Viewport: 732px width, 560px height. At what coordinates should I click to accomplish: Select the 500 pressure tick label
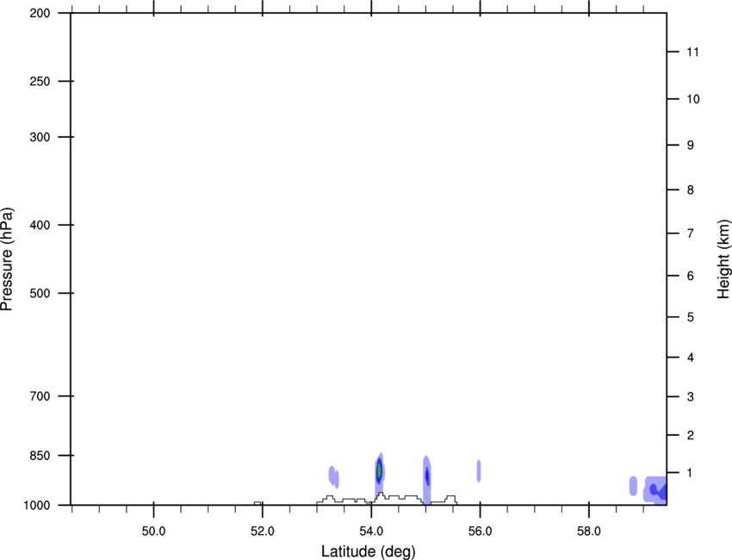click(40, 293)
